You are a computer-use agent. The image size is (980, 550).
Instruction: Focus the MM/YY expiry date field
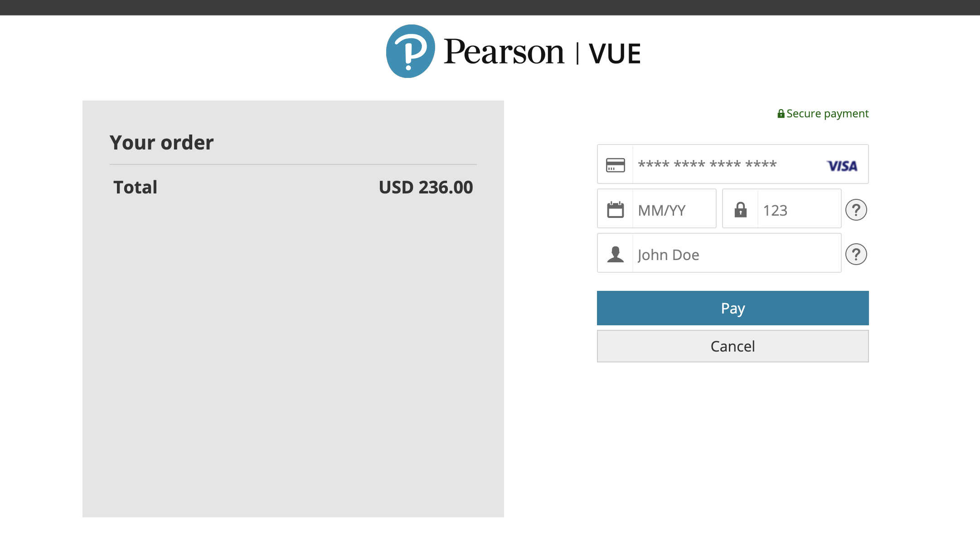tap(656, 208)
